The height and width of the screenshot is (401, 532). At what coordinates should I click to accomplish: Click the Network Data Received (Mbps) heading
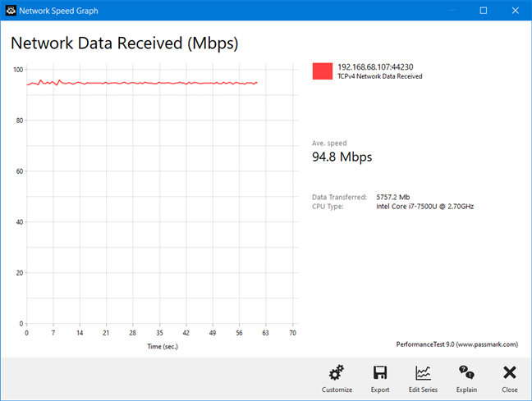[125, 43]
